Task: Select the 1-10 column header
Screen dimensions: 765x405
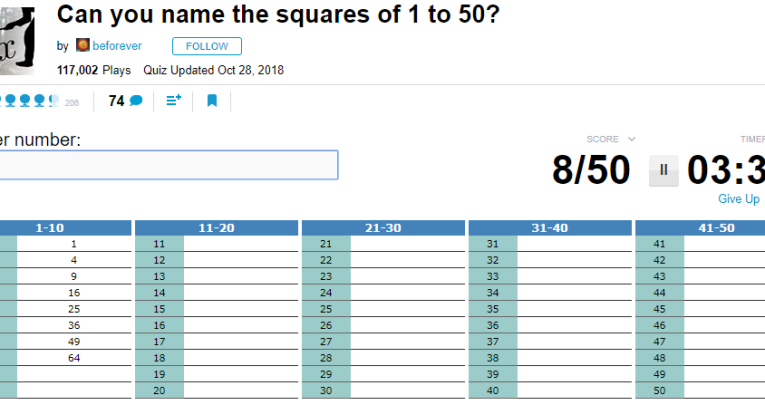Action: [50, 228]
